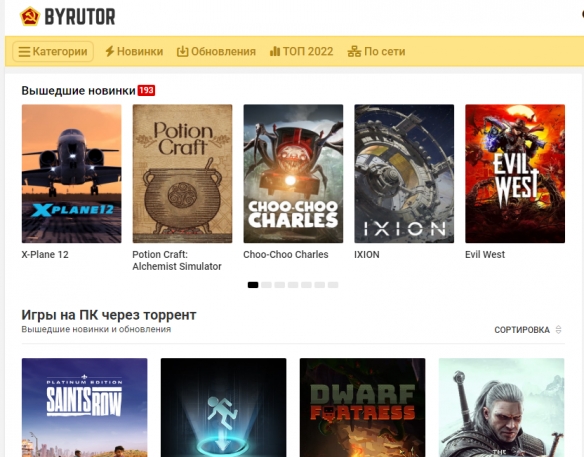
Task: Open the Portal game cover thumbnail
Action: (x=223, y=407)
